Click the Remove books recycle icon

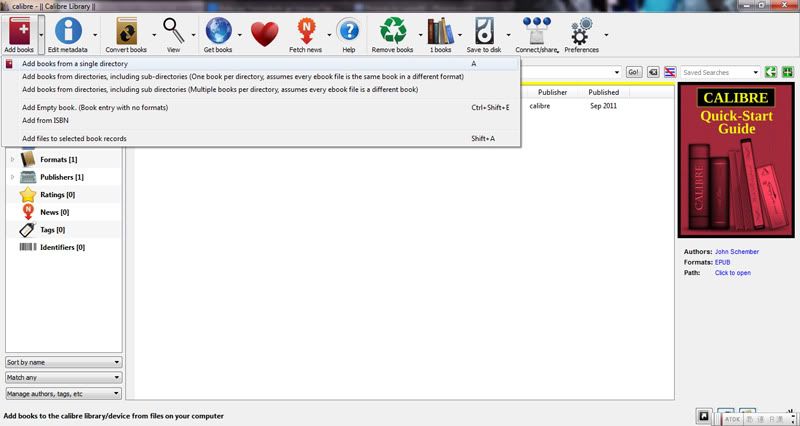click(392, 31)
